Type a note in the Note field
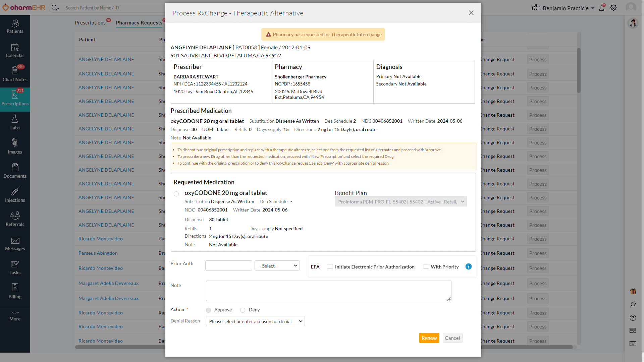 click(x=328, y=291)
